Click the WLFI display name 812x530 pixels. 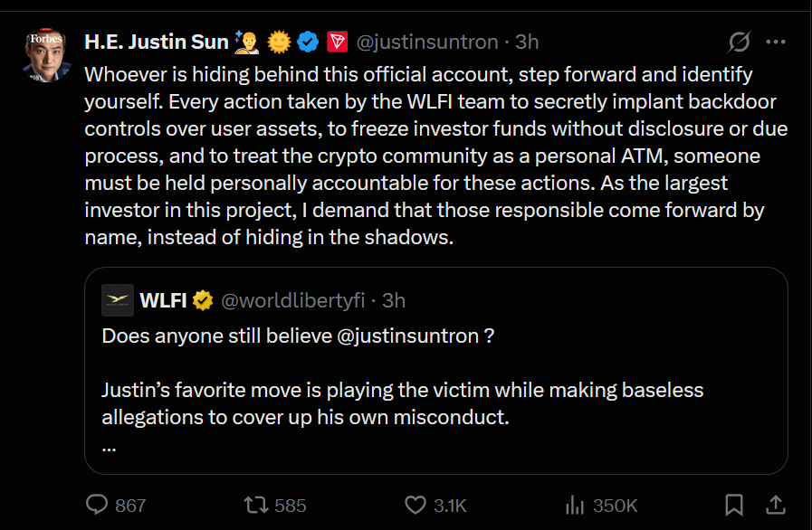pos(164,300)
